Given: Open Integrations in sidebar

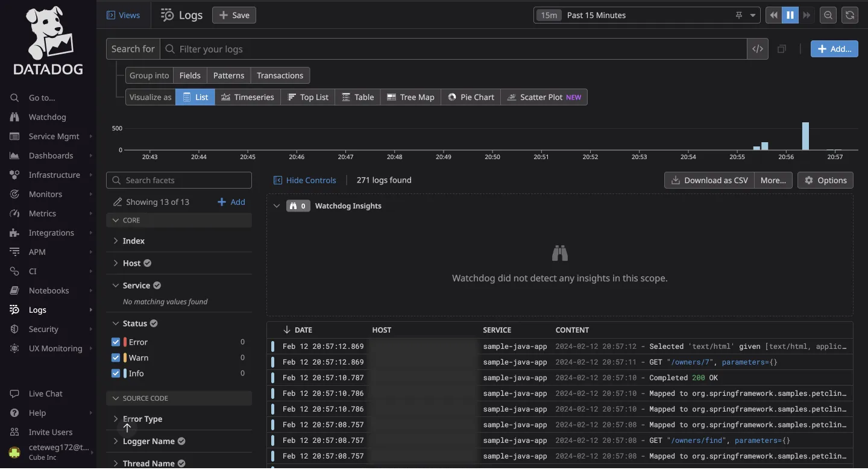Looking at the screenshot, I should (51, 233).
